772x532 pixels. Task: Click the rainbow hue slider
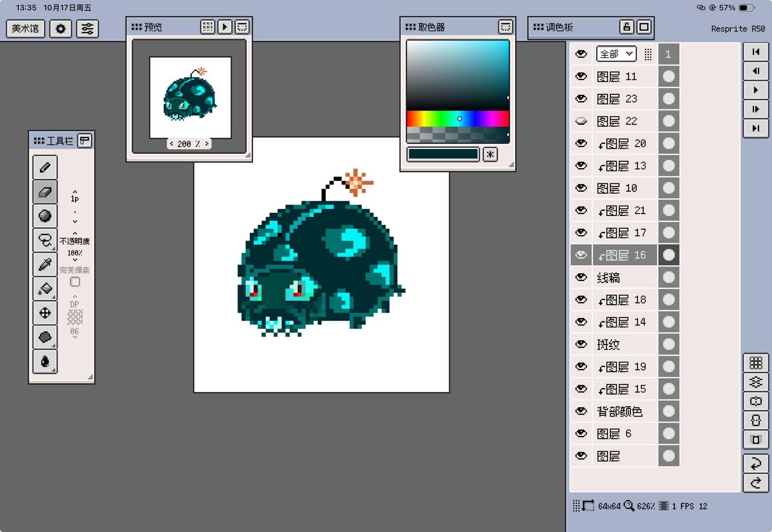coord(457,118)
